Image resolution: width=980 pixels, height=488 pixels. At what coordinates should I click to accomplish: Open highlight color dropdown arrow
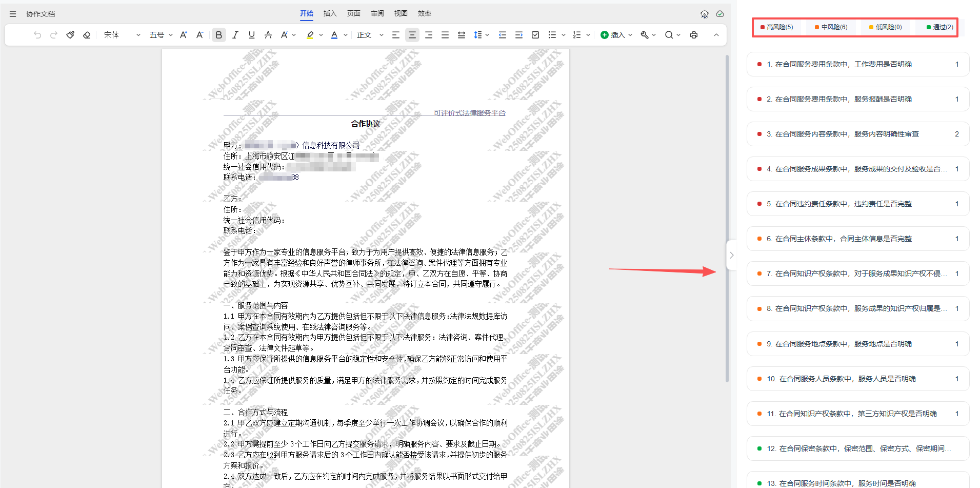tap(321, 35)
